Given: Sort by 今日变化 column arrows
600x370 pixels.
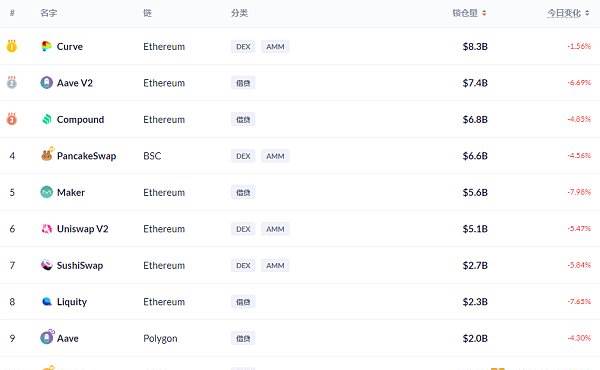Looking at the screenshot, I should (587, 13).
